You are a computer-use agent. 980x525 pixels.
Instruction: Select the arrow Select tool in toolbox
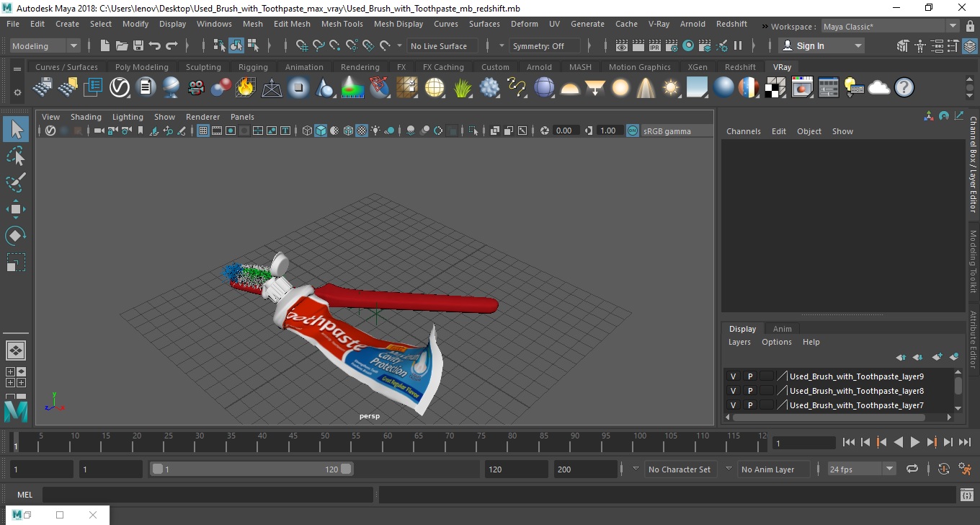[x=16, y=130]
